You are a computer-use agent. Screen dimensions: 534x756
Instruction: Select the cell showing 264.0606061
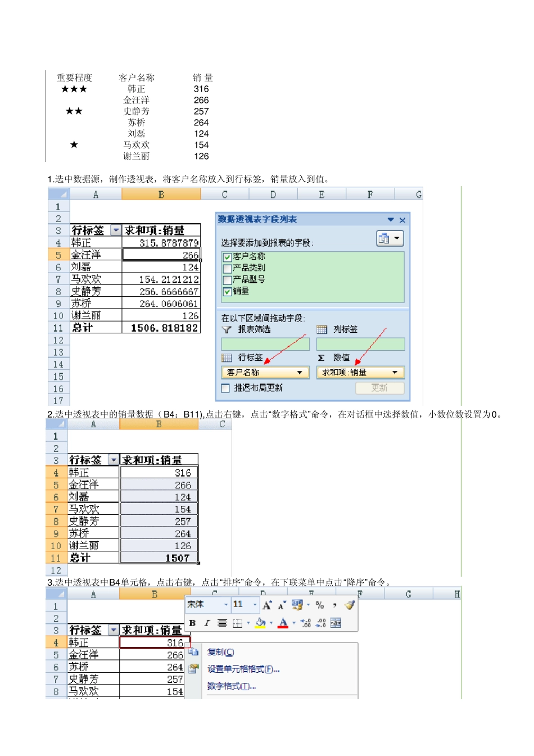tap(161, 304)
